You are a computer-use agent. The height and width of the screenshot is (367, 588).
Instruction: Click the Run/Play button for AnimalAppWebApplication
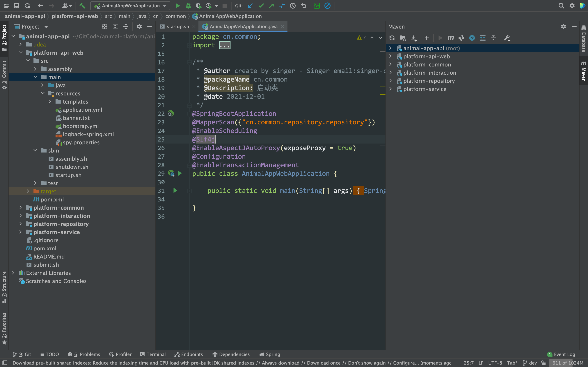click(178, 6)
